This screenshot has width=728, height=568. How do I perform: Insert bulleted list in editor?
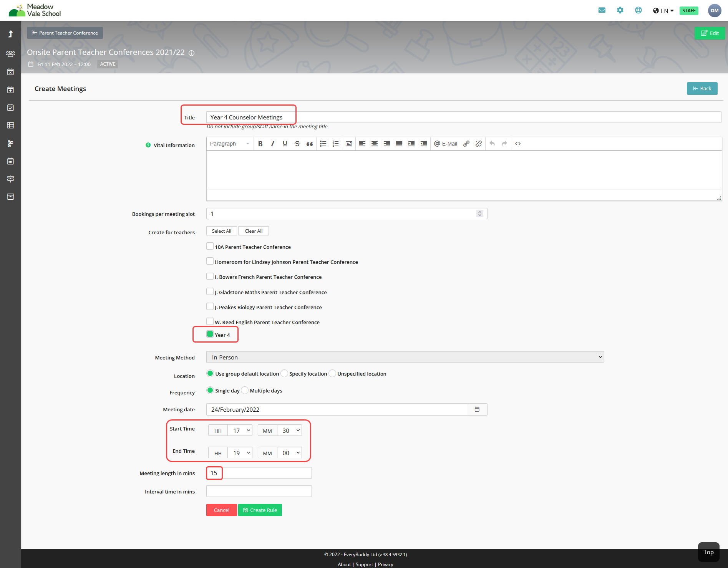click(323, 144)
